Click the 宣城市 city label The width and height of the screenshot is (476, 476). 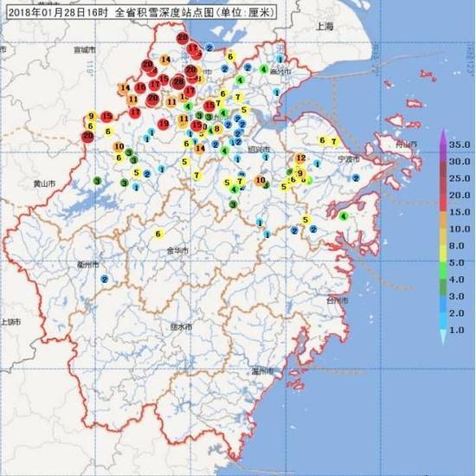point(86,49)
